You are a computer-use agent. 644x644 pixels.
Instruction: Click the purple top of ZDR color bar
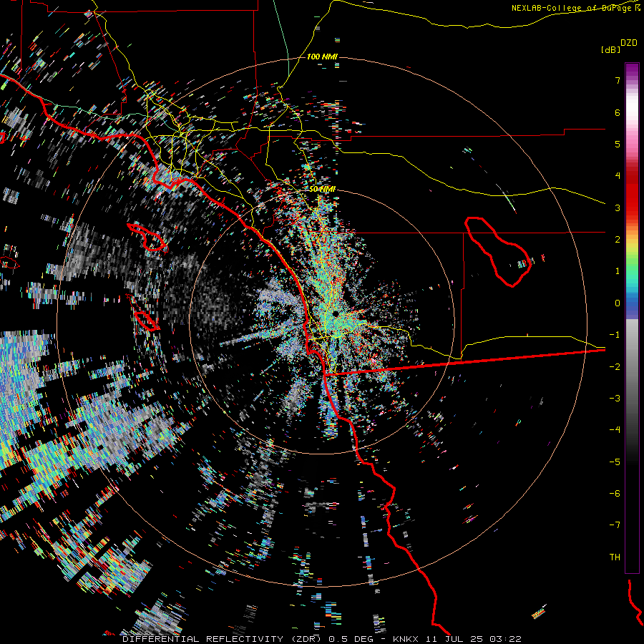tap(632, 70)
